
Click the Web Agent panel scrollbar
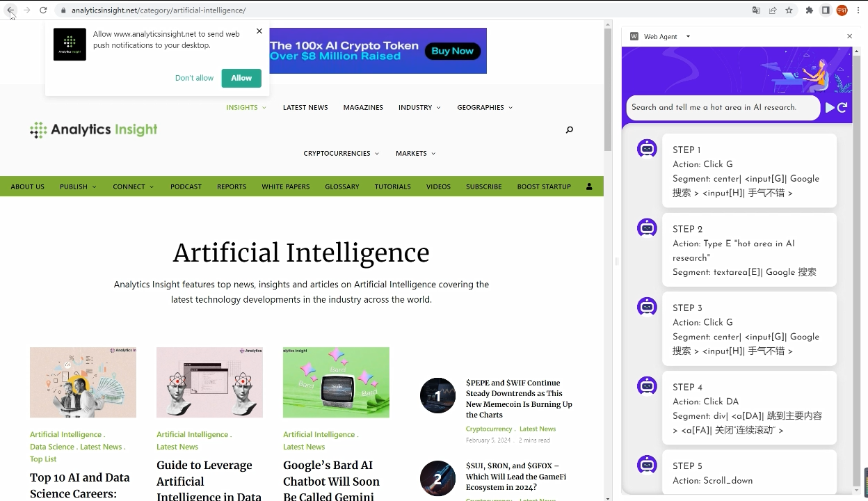pyautogui.click(x=856, y=271)
